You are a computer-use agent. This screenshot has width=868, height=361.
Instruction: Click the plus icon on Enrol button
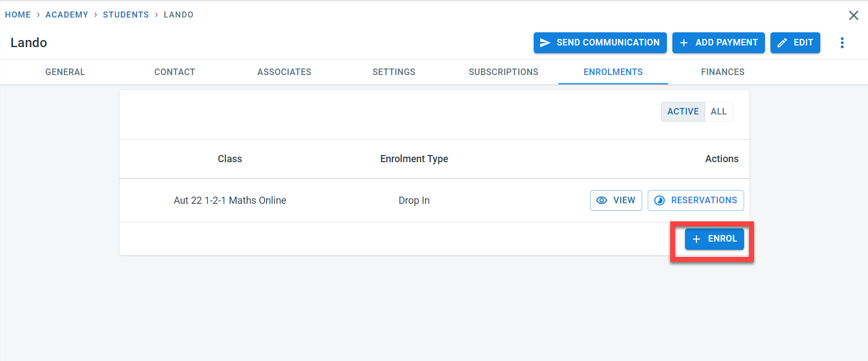(x=696, y=239)
